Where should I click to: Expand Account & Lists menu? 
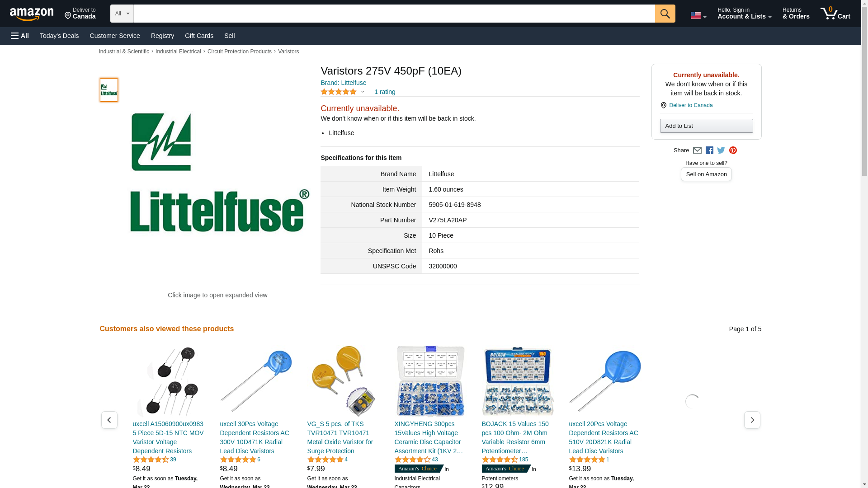point(744,14)
